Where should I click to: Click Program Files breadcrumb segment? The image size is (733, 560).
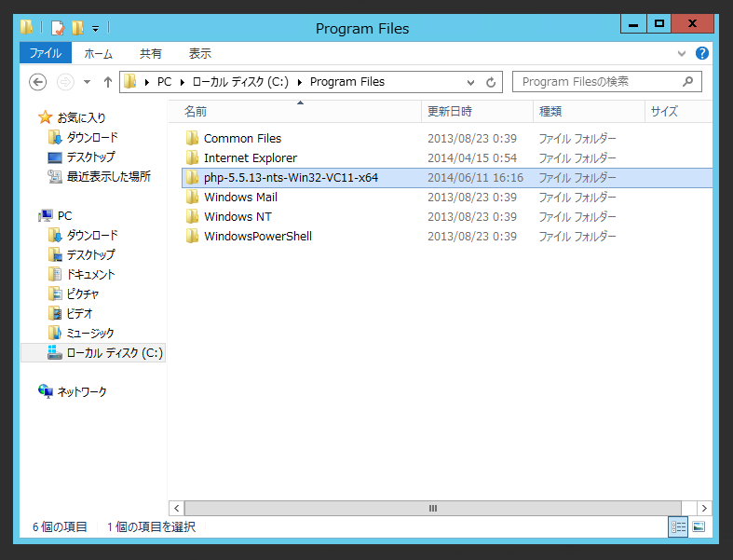point(347,82)
